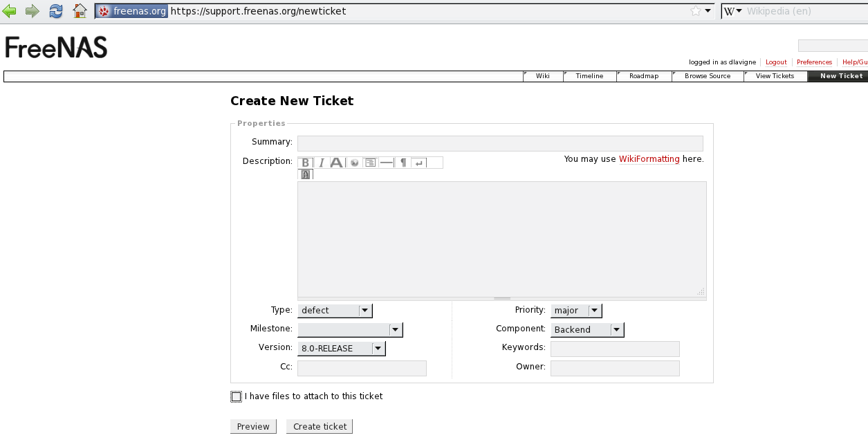The height and width of the screenshot is (440, 868).
Task: Click the Keywords input field
Action: point(615,349)
